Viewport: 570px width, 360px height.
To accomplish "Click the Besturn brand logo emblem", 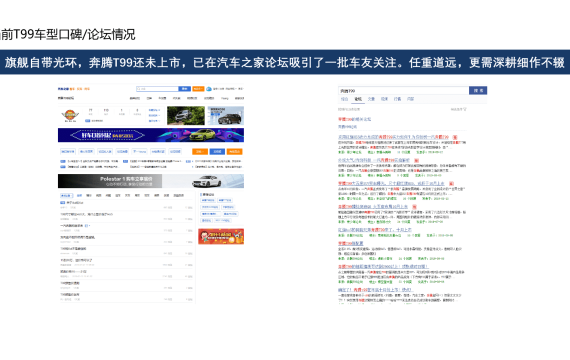I will coord(70,115).
